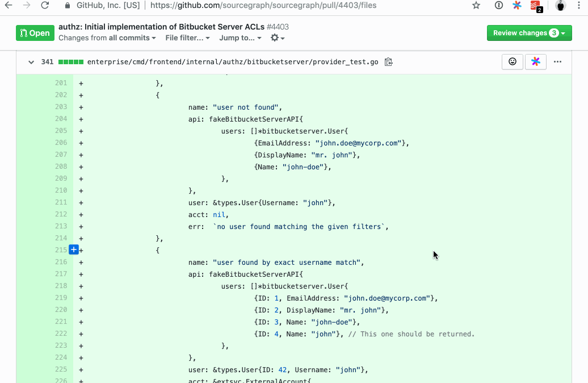Open the Todoist extension with badge 2

pyautogui.click(x=536, y=6)
